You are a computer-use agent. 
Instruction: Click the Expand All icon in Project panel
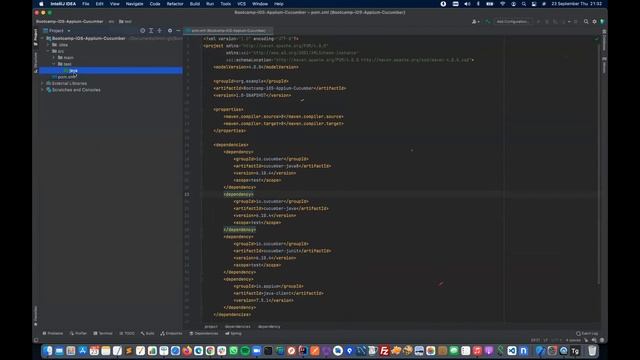pyautogui.click(x=151, y=31)
